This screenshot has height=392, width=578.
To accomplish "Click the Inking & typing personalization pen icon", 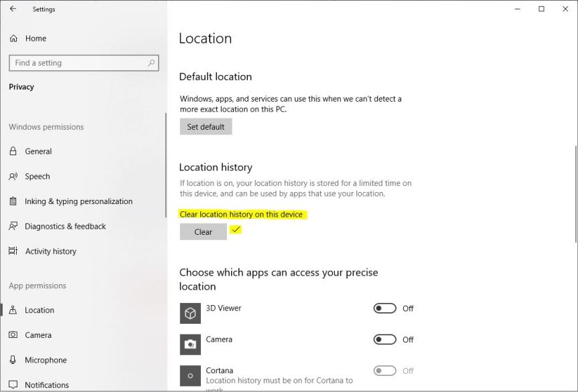I will point(13,201).
